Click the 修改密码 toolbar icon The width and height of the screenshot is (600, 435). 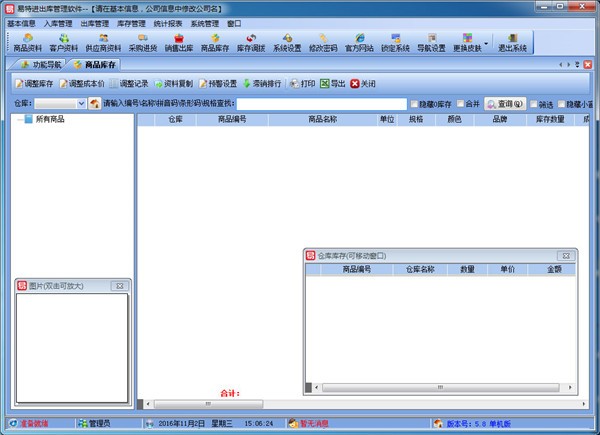coord(323,42)
